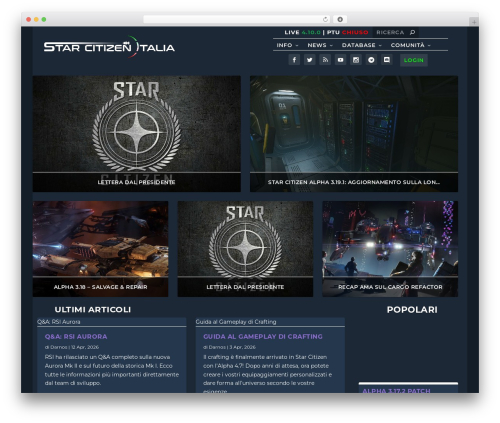Open large Lettera dal Presidente featured card
Viewport: 500px width, 423px height.
click(x=137, y=134)
